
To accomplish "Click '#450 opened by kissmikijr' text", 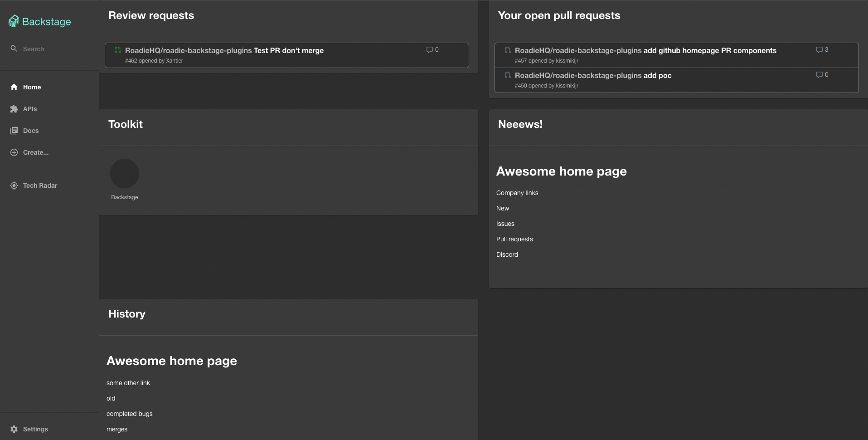I will 547,86.
